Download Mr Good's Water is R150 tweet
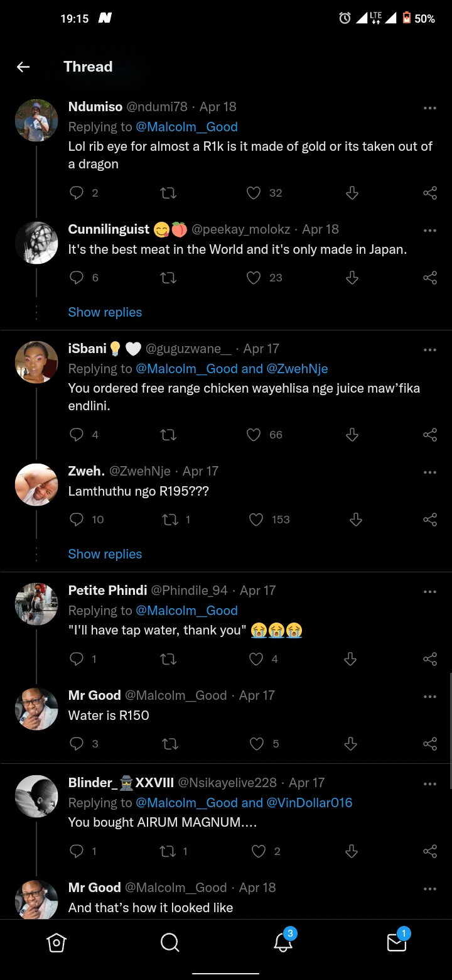 click(x=351, y=744)
